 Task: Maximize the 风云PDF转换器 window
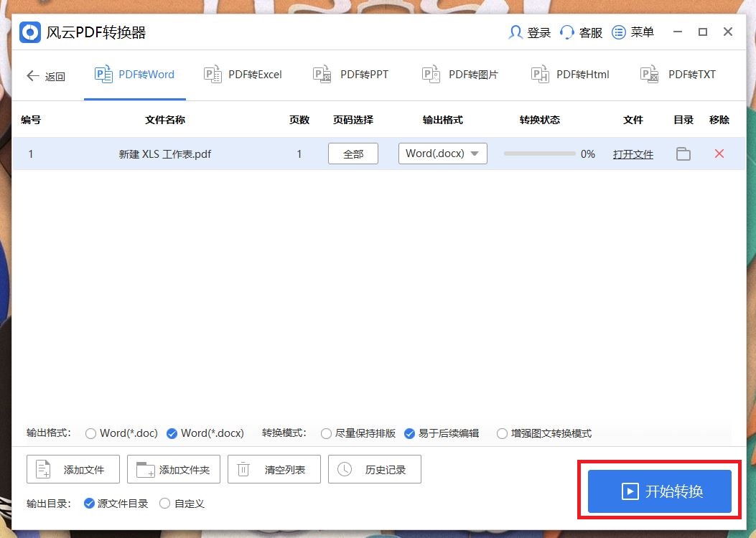[x=702, y=32]
